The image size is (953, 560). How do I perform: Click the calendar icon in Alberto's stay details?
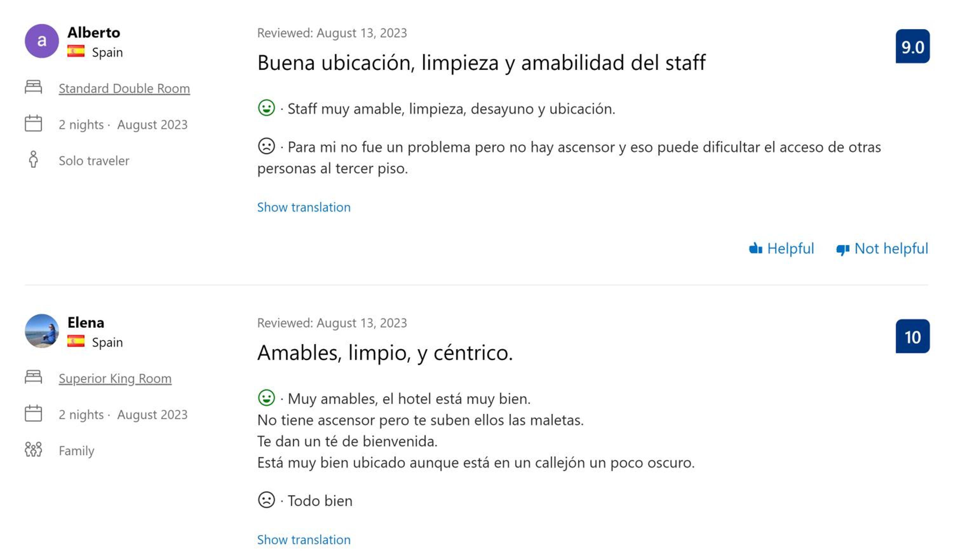point(33,123)
